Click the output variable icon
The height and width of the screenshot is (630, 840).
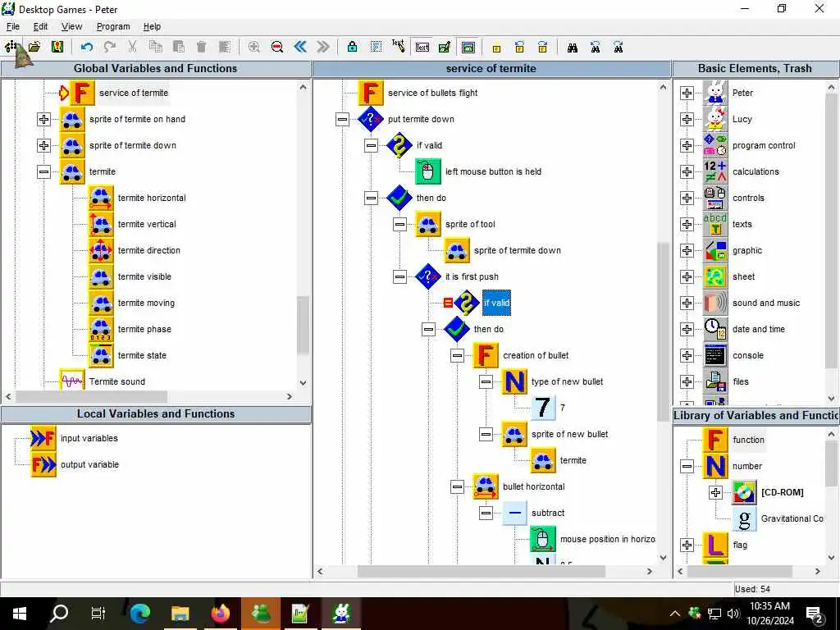click(43, 464)
